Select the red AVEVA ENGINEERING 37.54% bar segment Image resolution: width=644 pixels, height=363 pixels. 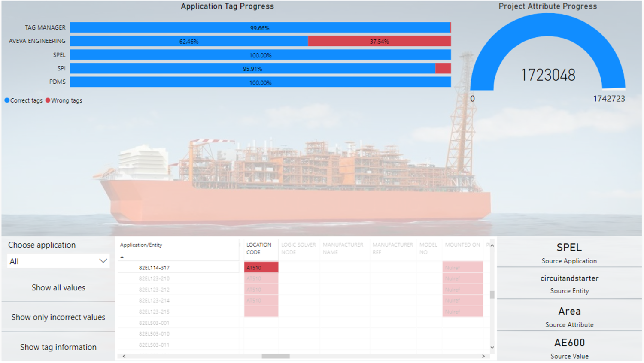tap(379, 42)
